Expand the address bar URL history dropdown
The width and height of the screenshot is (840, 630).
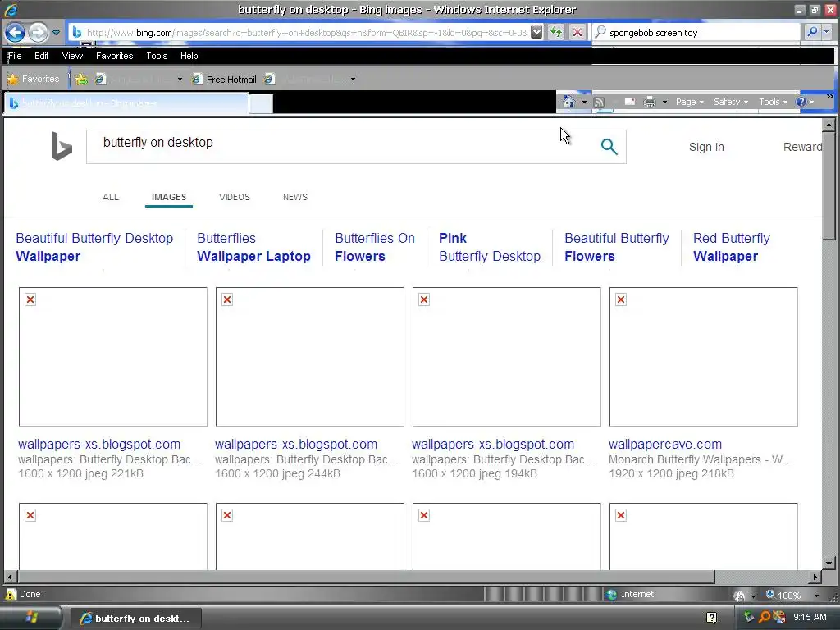(536, 33)
